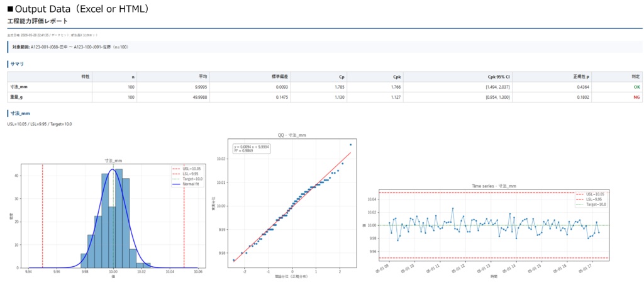644x287 pixels.
Task: Click the 寸法_mm section heading below the table
Action: click(19, 113)
